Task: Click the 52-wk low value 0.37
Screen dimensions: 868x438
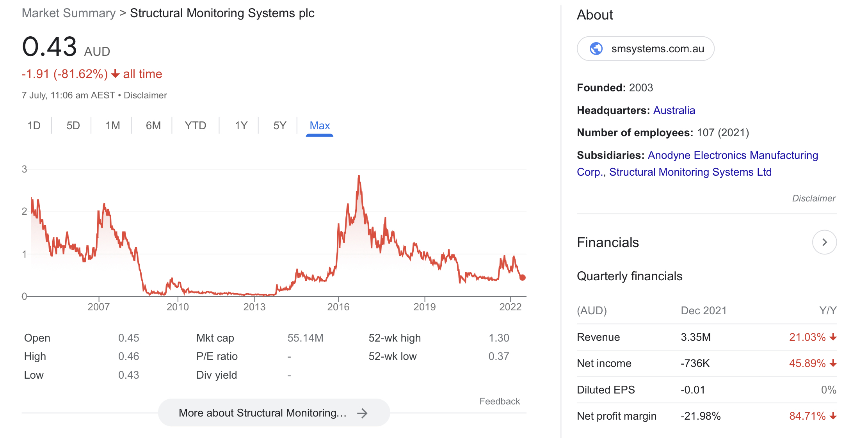Action: 499,356
